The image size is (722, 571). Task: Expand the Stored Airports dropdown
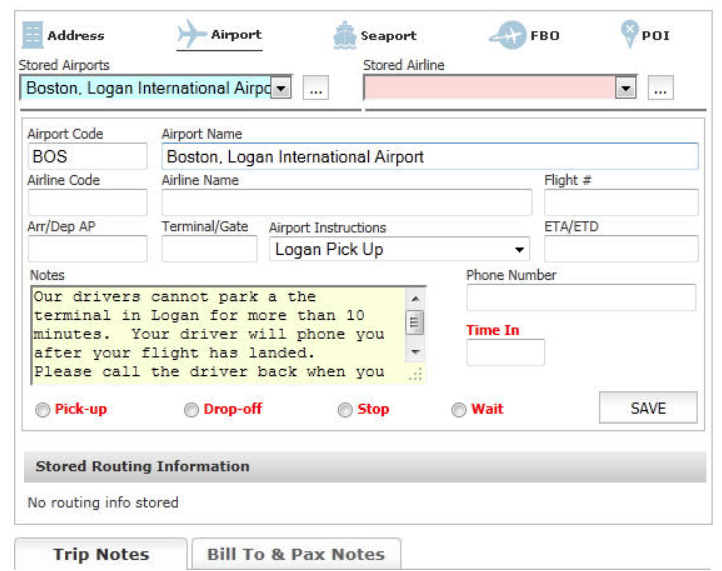[282, 88]
